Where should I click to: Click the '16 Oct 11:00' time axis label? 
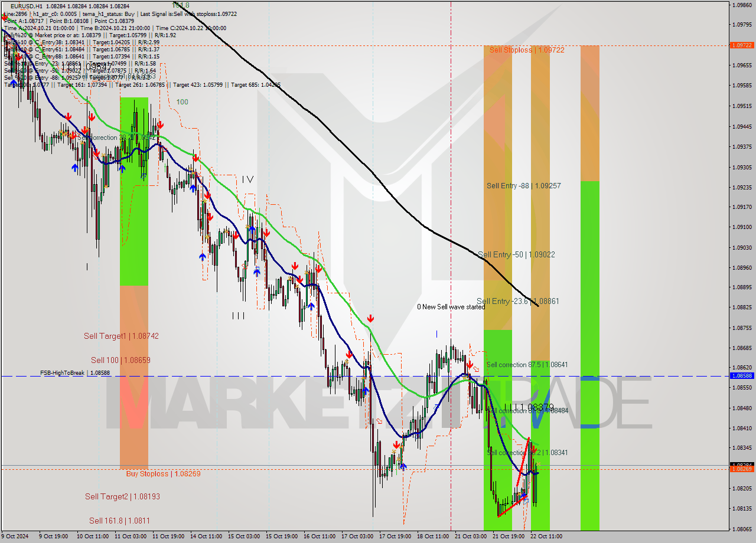click(x=320, y=537)
